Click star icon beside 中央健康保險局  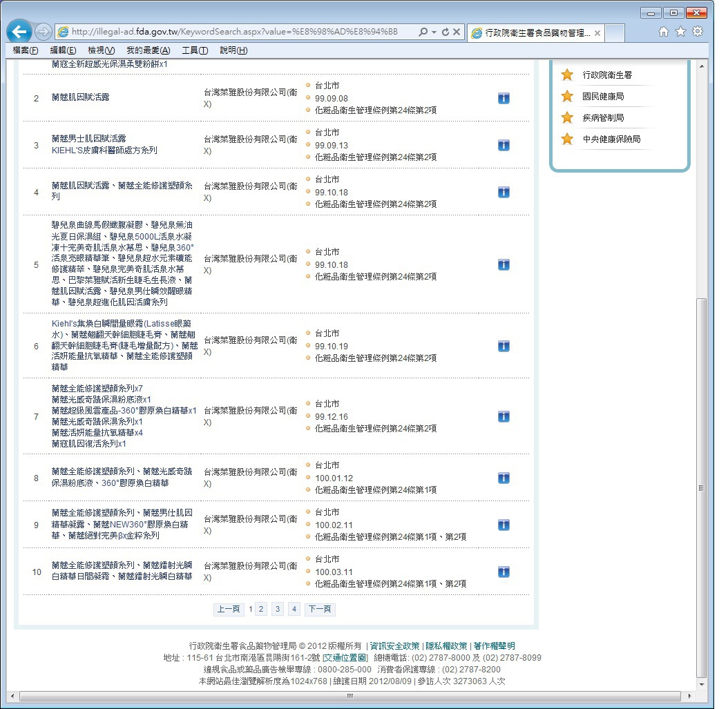tap(567, 139)
